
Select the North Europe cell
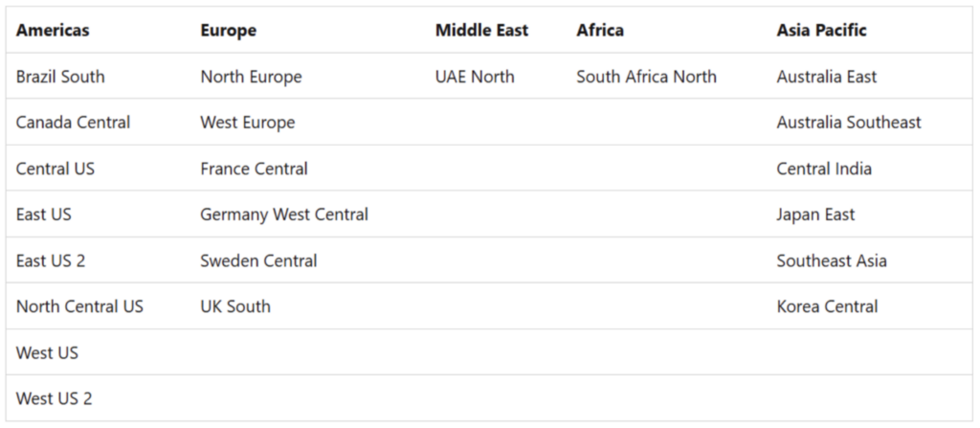point(252,77)
